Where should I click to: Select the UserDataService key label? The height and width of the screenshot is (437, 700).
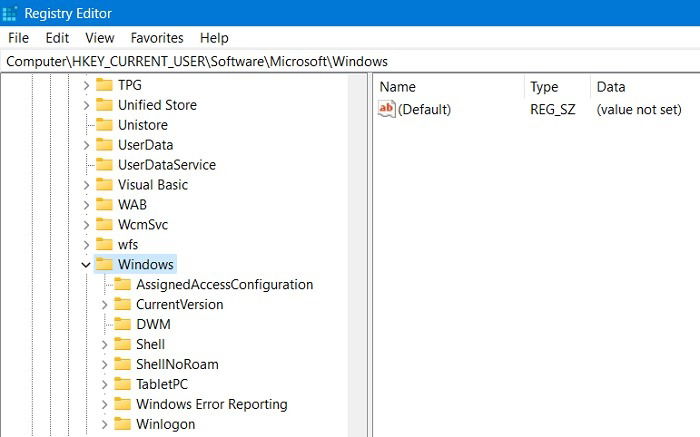[167, 165]
